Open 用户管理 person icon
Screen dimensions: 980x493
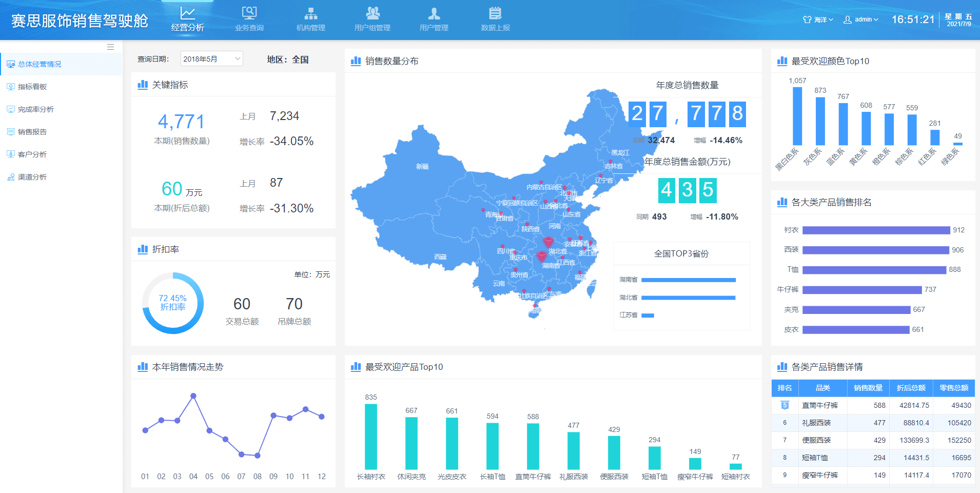pyautogui.click(x=434, y=13)
